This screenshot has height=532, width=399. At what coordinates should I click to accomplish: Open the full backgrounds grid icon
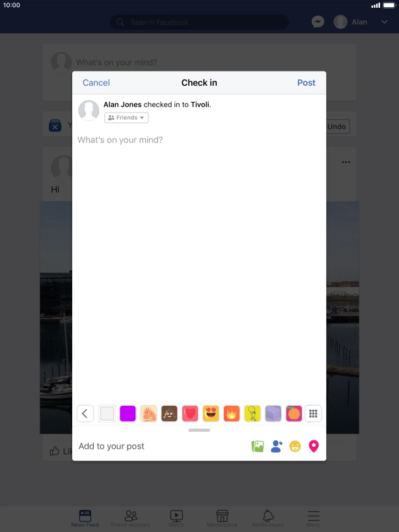313,414
